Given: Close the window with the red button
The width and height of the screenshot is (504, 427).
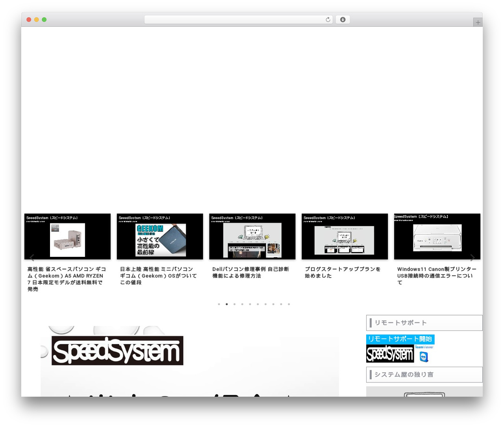Looking at the screenshot, I should click(x=29, y=20).
